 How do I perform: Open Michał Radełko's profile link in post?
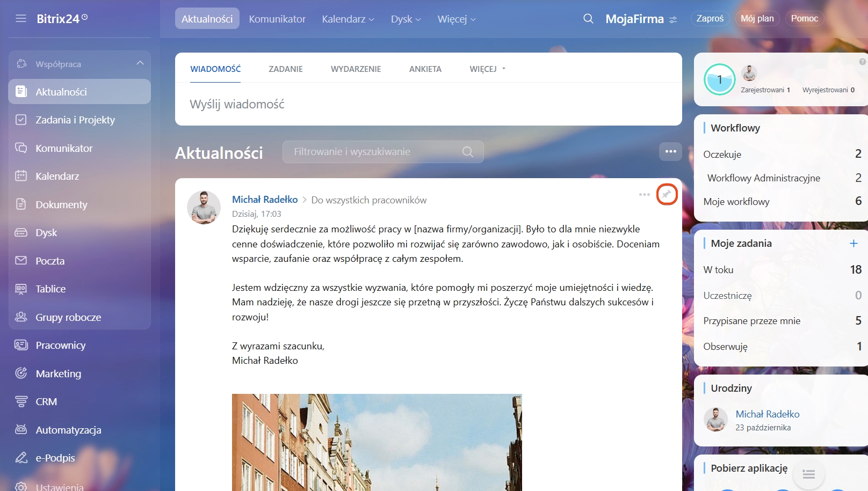[x=265, y=200]
